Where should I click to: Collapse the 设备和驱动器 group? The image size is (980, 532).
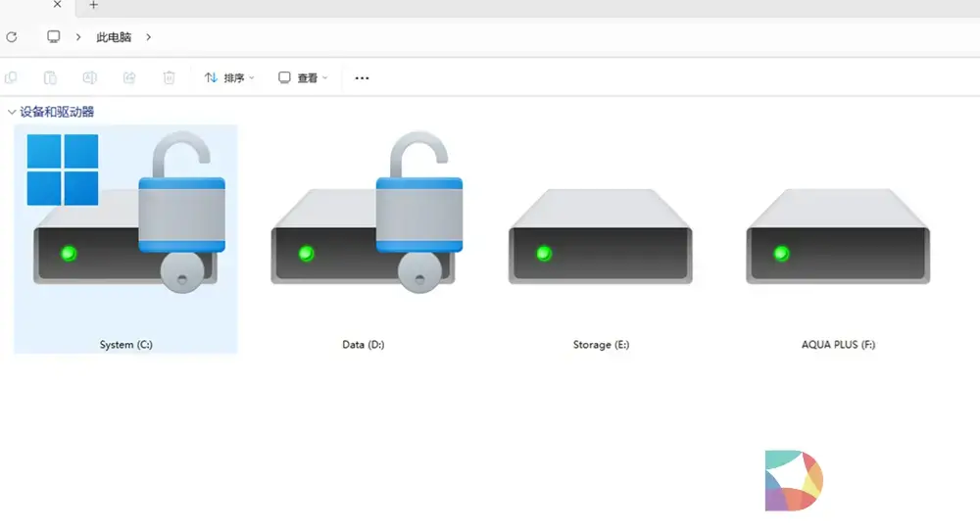(12, 113)
